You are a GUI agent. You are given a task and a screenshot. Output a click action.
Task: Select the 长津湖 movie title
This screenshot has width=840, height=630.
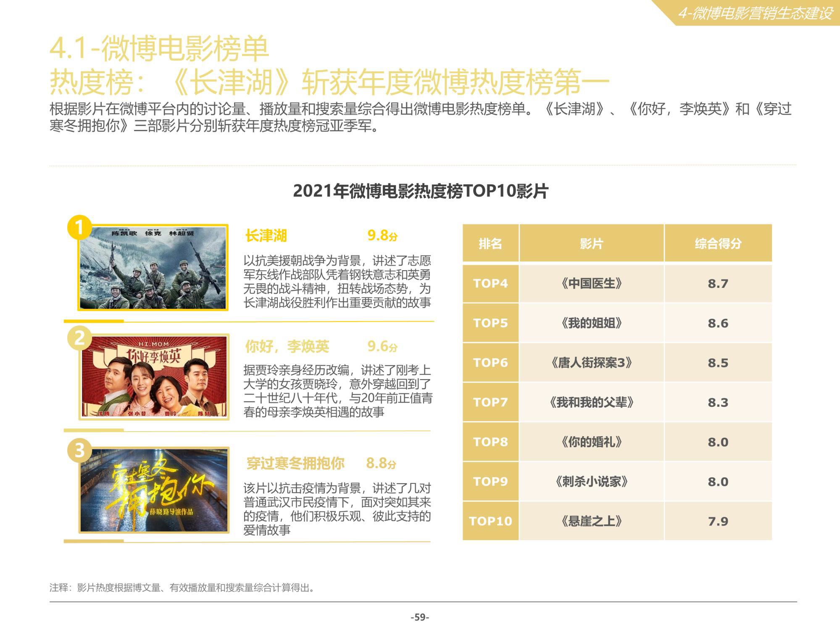tap(266, 236)
